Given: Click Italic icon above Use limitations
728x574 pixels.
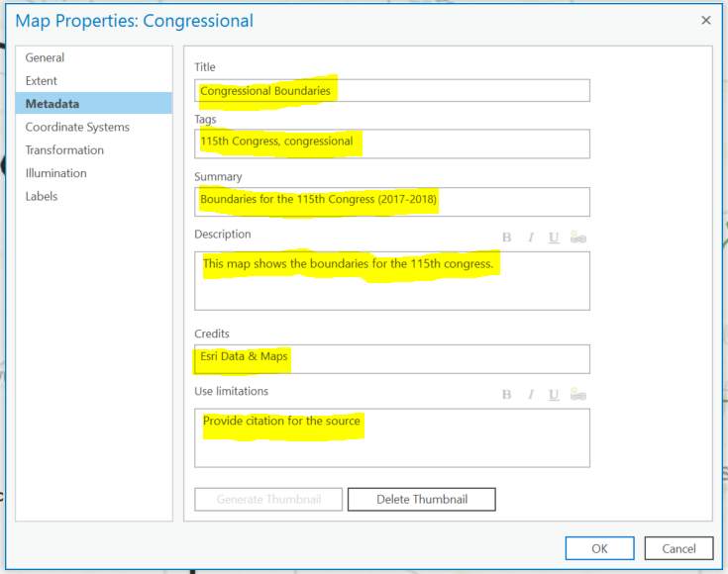Looking at the screenshot, I should [530, 395].
